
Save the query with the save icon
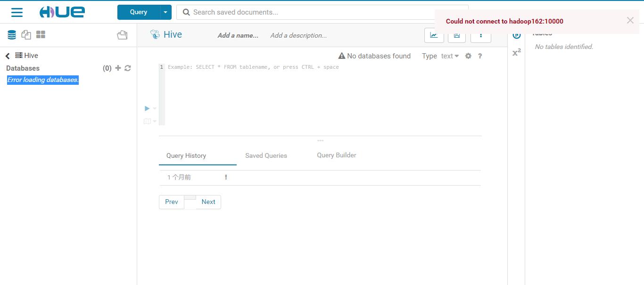tap(457, 35)
